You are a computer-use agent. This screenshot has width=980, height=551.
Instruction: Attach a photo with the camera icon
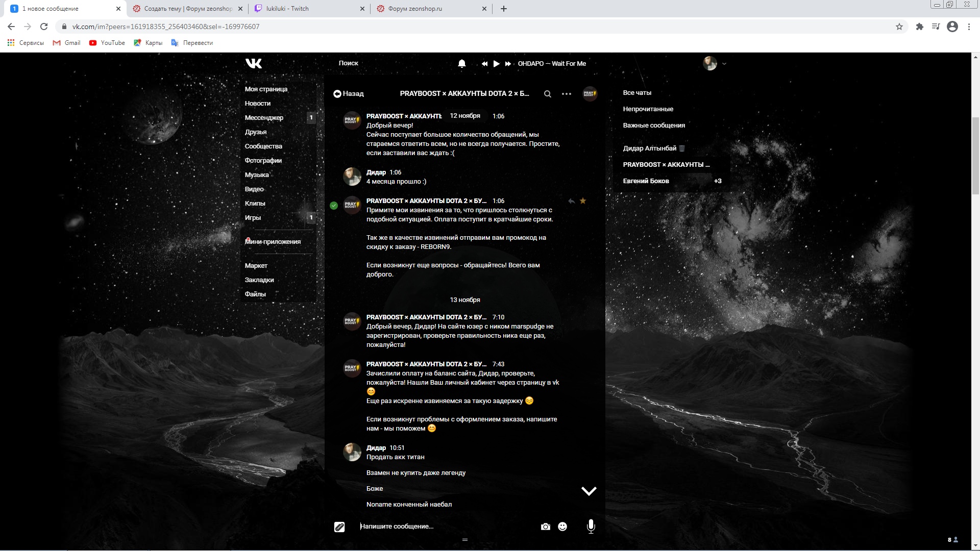546,527
